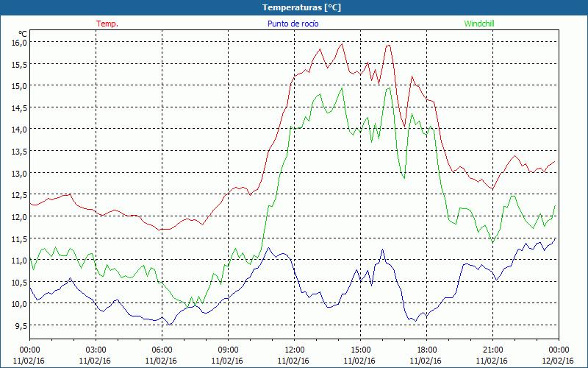The image size is (588, 368).
Task: Click the 9,5 y-axis value
Action: (x=21, y=325)
